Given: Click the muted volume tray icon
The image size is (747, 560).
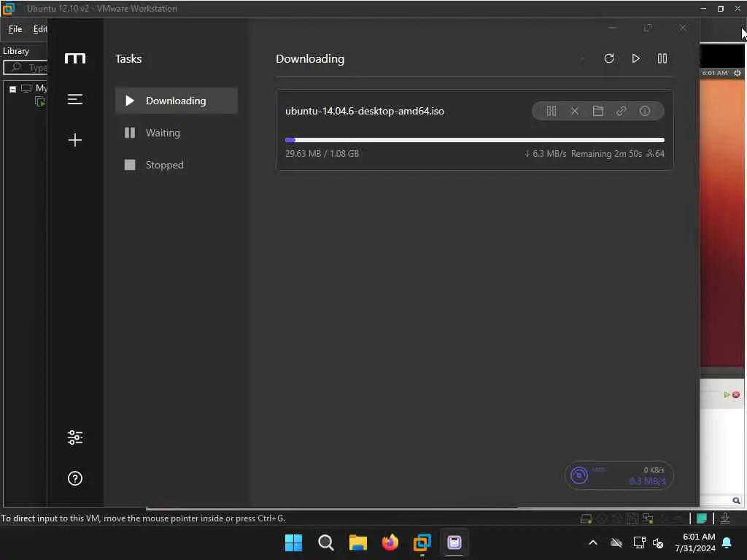Looking at the screenshot, I should (x=659, y=542).
